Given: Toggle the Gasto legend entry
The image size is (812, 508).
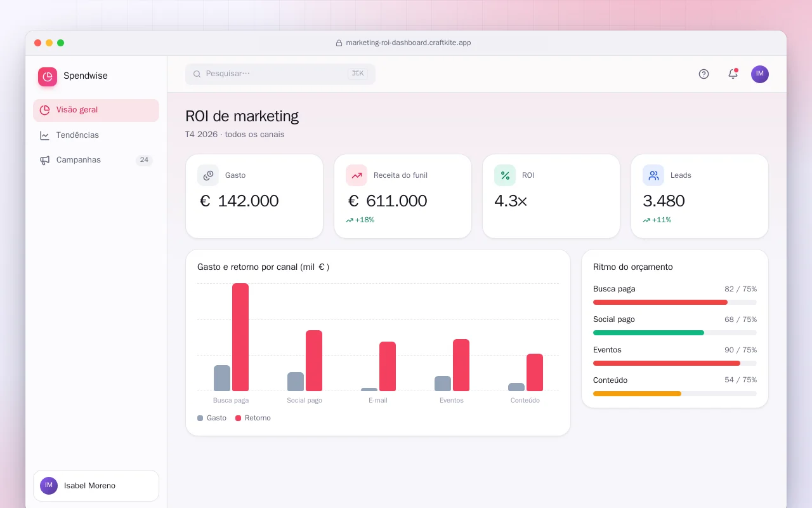Looking at the screenshot, I should coord(212,418).
